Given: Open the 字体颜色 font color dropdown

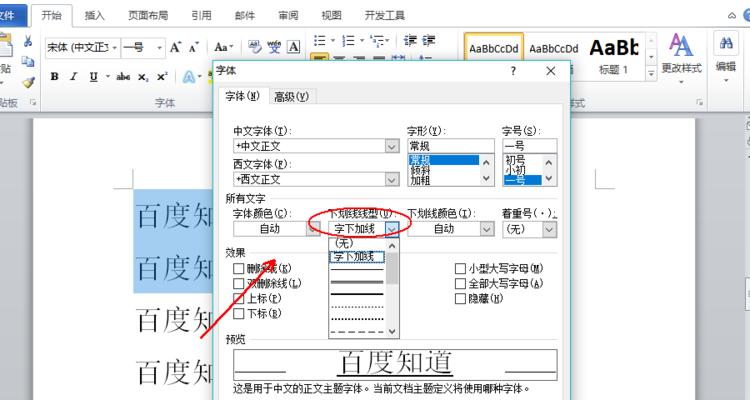Looking at the screenshot, I should [313, 229].
